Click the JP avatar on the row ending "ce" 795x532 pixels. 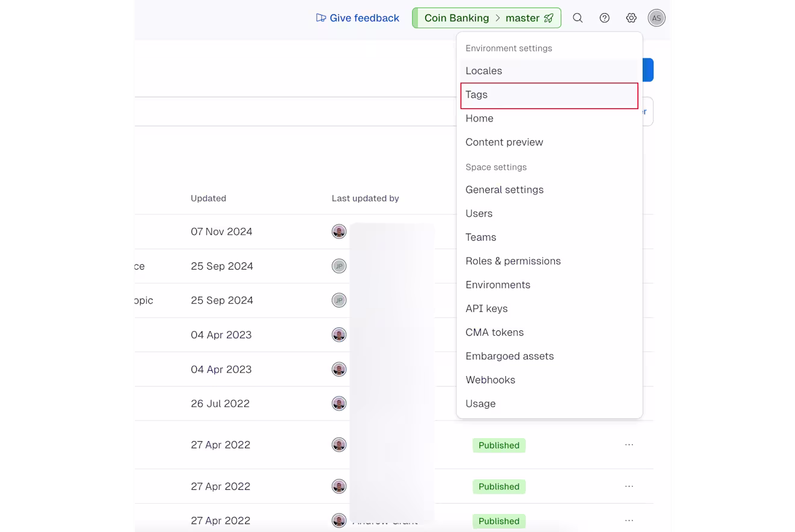pos(339,266)
